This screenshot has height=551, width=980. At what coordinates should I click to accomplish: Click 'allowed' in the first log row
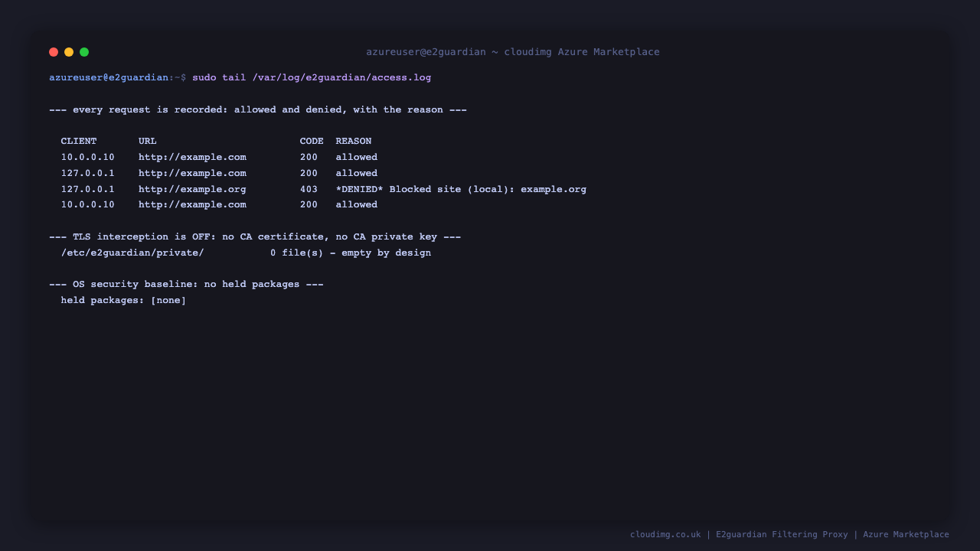(x=357, y=157)
